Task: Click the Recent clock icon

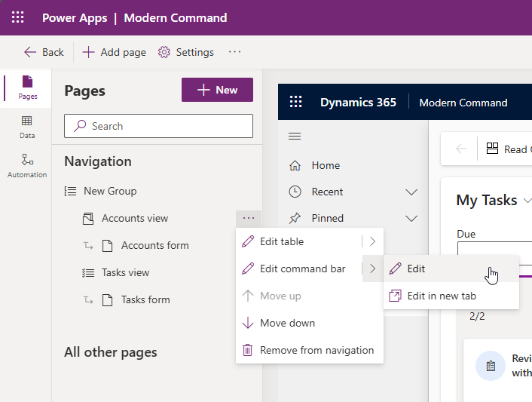Action: [x=295, y=192]
